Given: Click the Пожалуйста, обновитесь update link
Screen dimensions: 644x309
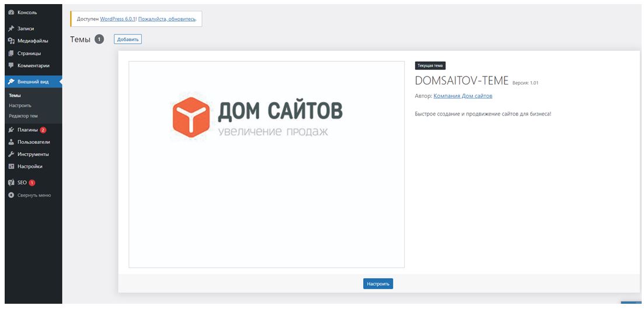Looking at the screenshot, I should pos(166,19).
